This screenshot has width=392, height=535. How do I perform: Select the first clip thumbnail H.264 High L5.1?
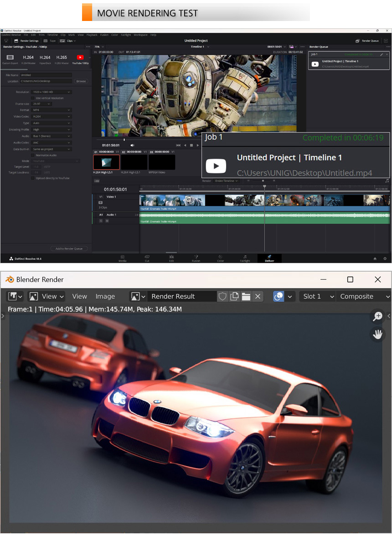tap(106, 162)
